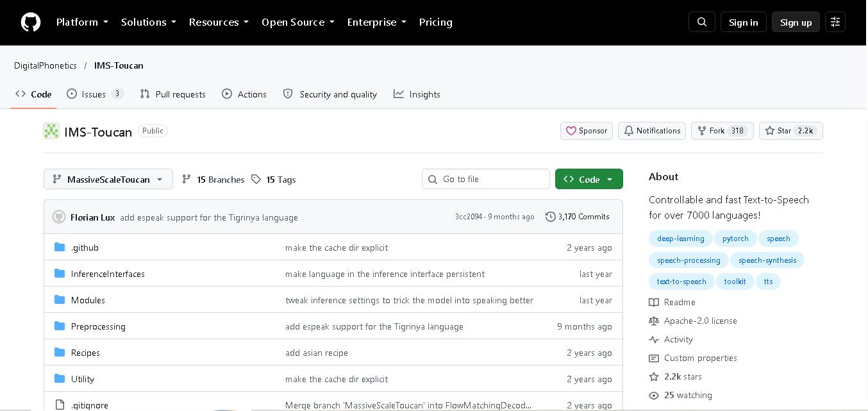Viewport: 868px width, 411px height.
Task: Click the Custom properties icon
Action: (x=654, y=358)
